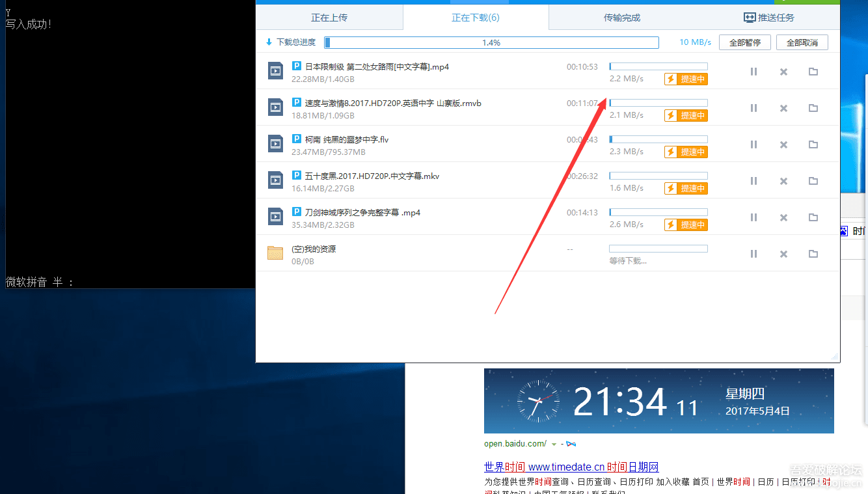Open folder for 速度与激情8 .rmvb download
This screenshot has height=494, width=868.
(x=813, y=108)
